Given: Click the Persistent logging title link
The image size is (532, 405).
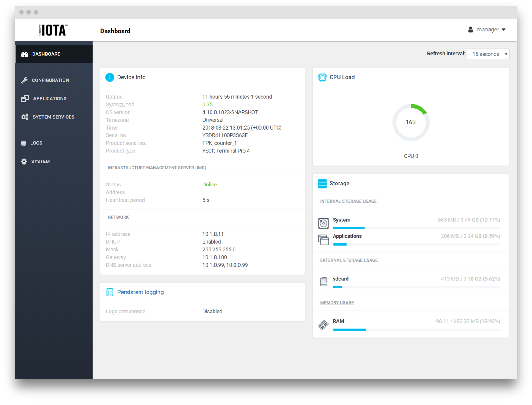Looking at the screenshot, I should (x=140, y=292).
